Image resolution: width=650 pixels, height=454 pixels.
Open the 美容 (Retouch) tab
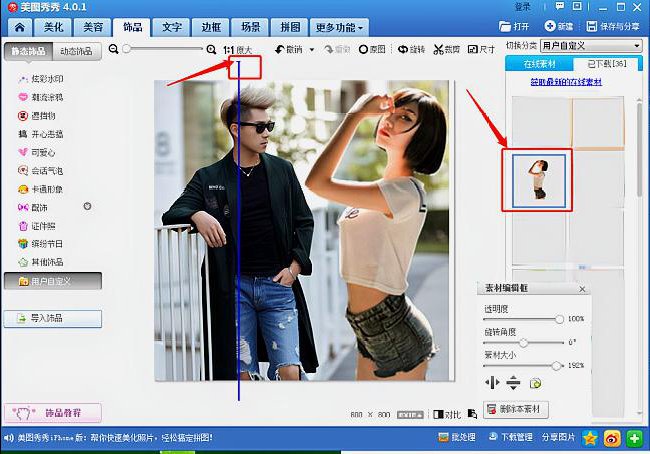(92, 27)
